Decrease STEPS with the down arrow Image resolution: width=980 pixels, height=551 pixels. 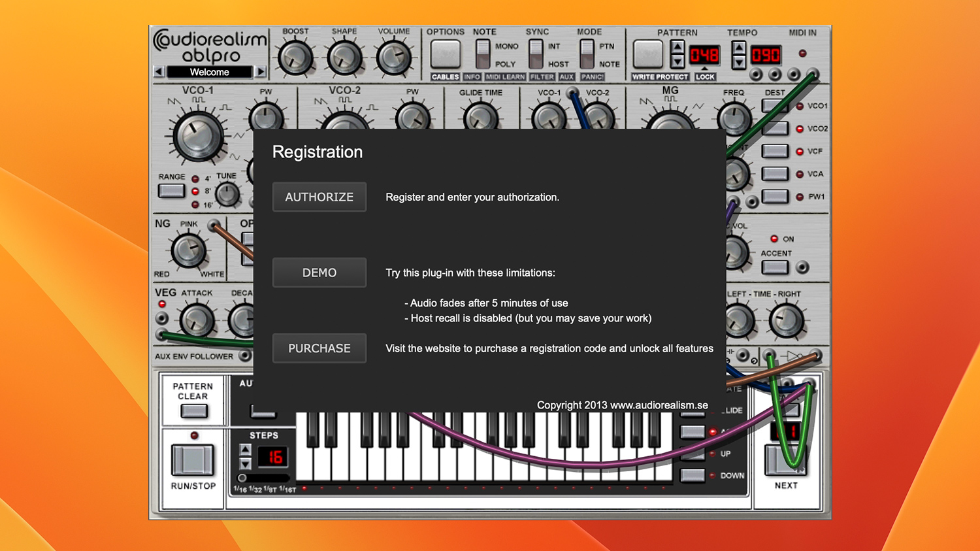pyautogui.click(x=245, y=463)
